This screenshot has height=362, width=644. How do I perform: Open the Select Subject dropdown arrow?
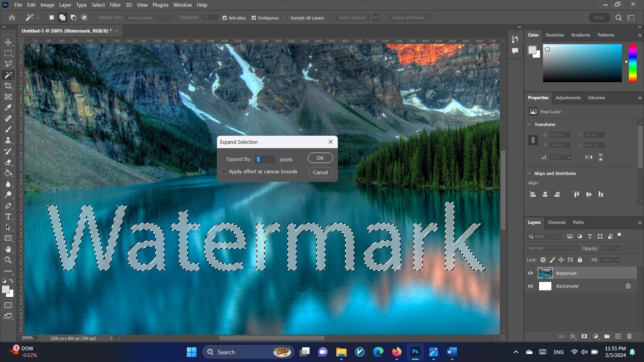[x=376, y=18]
